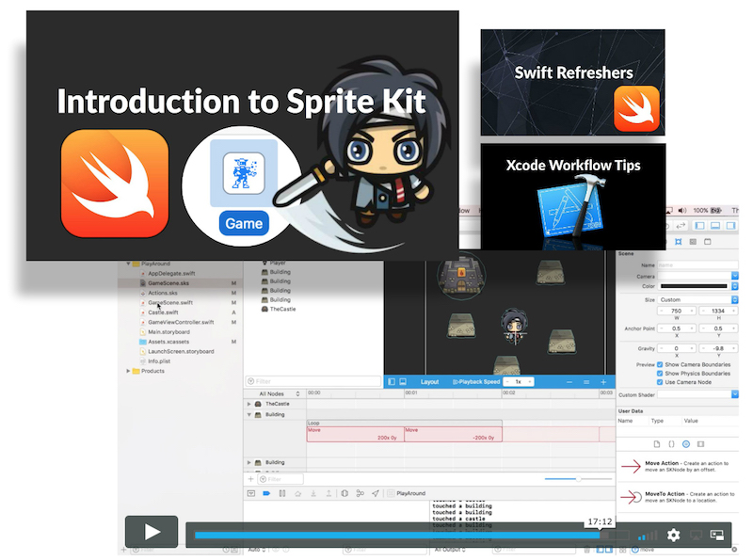The width and height of the screenshot is (753, 560).
Task: Click the timeline plus icon in blue bar
Action: (x=603, y=382)
